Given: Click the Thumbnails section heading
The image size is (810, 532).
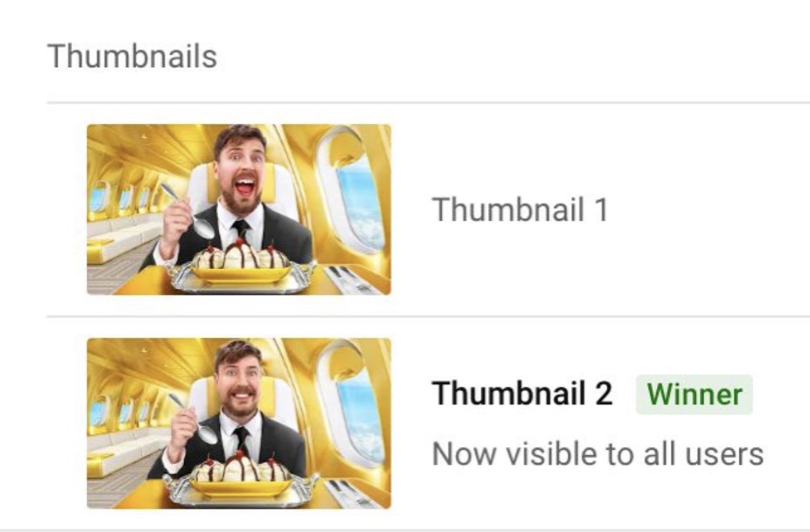Looking at the screenshot, I should click(x=132, y=56).
